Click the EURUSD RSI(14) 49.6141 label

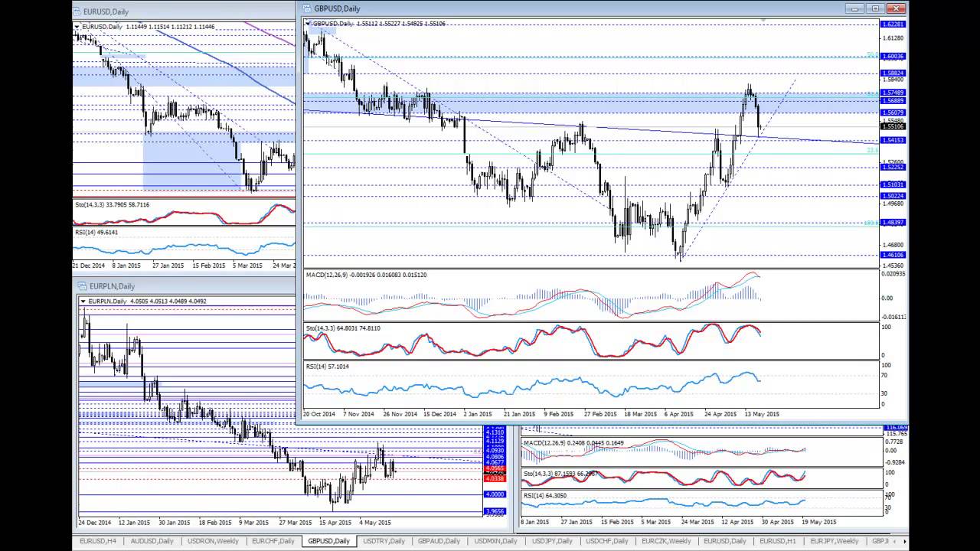96,232
